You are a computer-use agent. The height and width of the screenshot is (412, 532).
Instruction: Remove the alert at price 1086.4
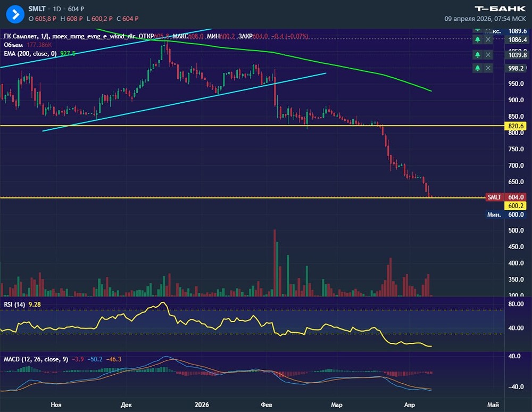pos(488,40)
